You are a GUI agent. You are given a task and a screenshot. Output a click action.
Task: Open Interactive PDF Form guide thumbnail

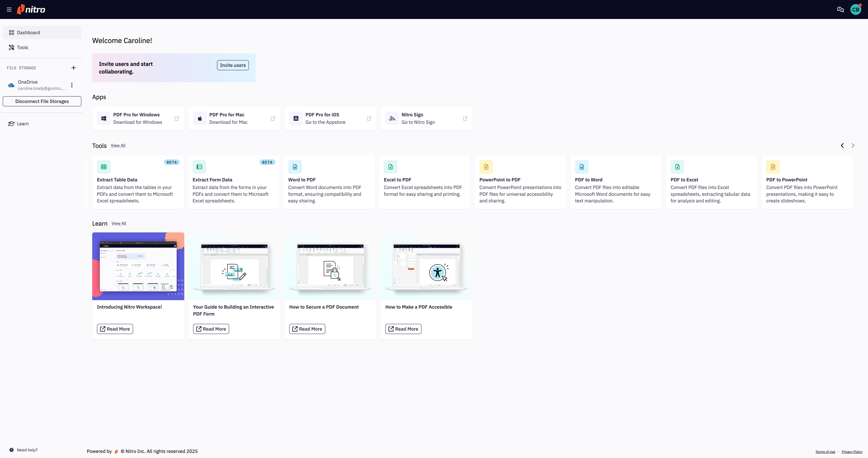coord(234,266)
